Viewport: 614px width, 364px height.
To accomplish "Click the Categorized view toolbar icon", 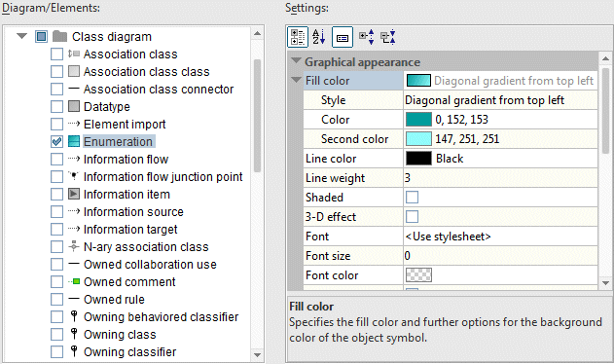I will (x=298, y=37).
